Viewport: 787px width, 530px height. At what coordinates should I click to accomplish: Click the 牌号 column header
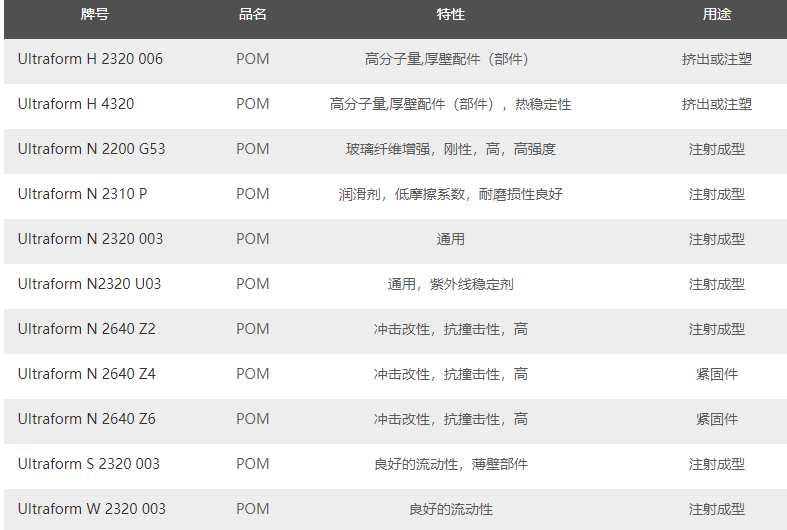(x=95, y=15)
